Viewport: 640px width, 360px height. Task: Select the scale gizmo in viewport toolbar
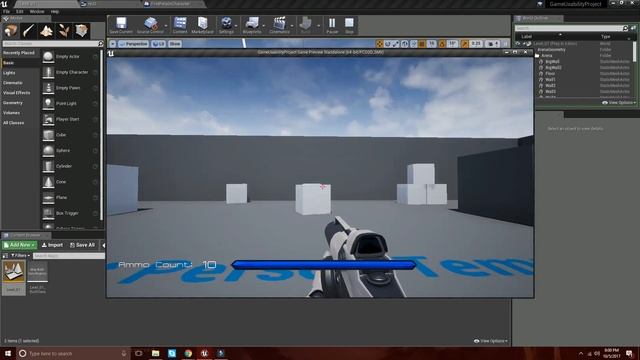coord(396,44)
